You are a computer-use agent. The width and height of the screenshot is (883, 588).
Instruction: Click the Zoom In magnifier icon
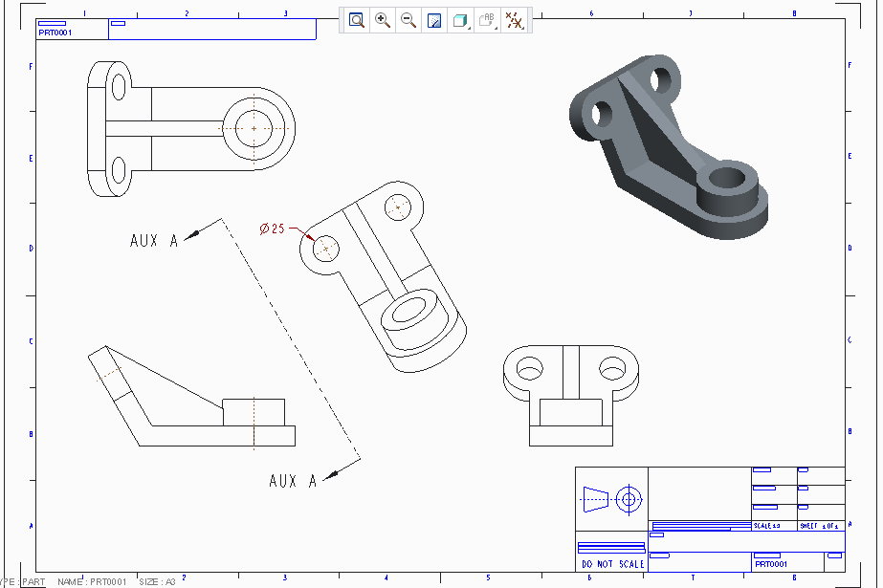tap(383, 21)
